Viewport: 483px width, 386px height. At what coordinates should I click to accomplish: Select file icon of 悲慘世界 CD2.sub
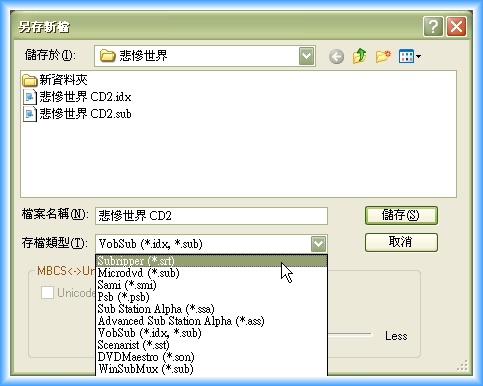[29, 114]
